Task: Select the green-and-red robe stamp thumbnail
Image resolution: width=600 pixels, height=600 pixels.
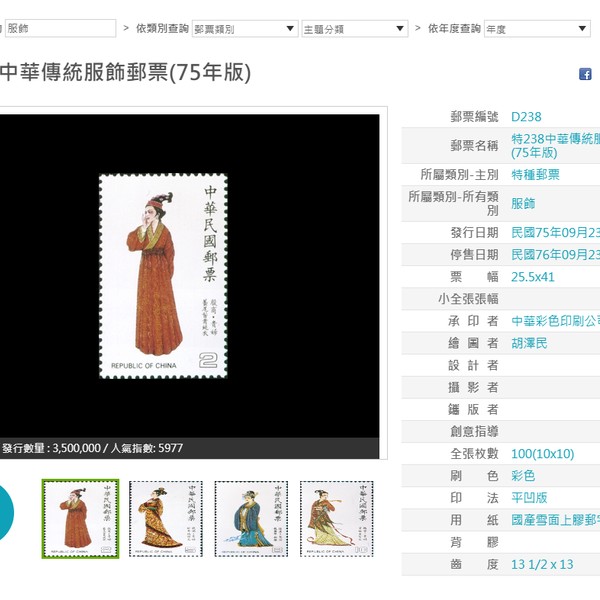Action: (336, 518)
